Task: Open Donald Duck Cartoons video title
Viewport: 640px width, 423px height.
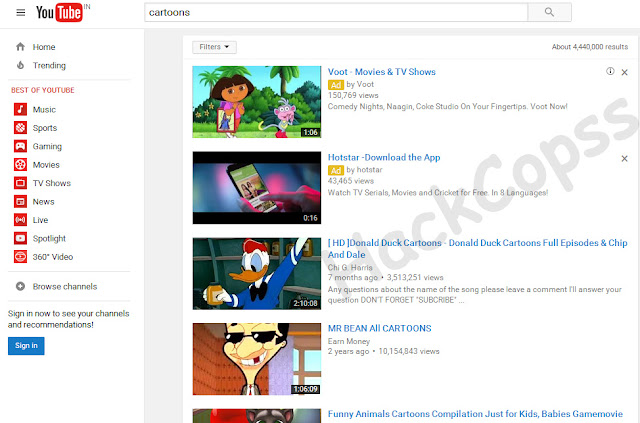Action: pos(478,249)
